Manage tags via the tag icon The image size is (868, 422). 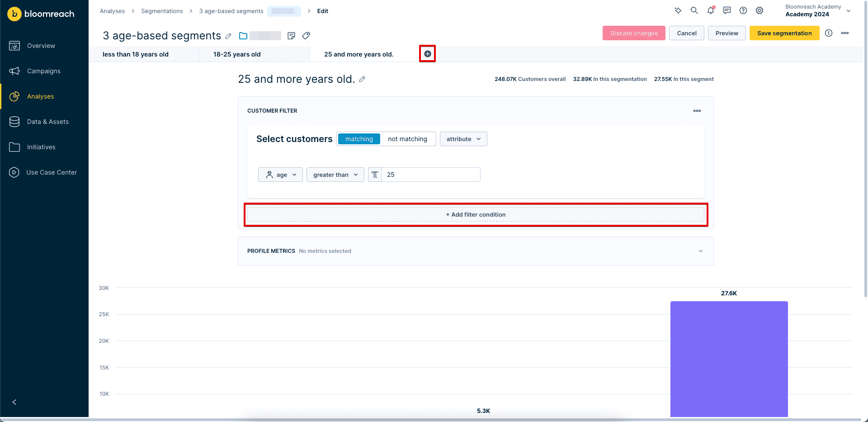(306, 36)
